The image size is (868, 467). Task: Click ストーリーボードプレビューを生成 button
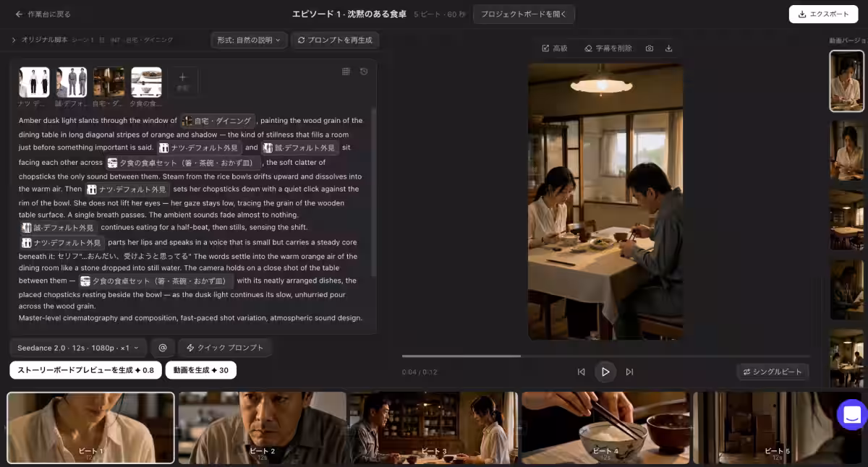pyautogui.click(x=85, y=370)
